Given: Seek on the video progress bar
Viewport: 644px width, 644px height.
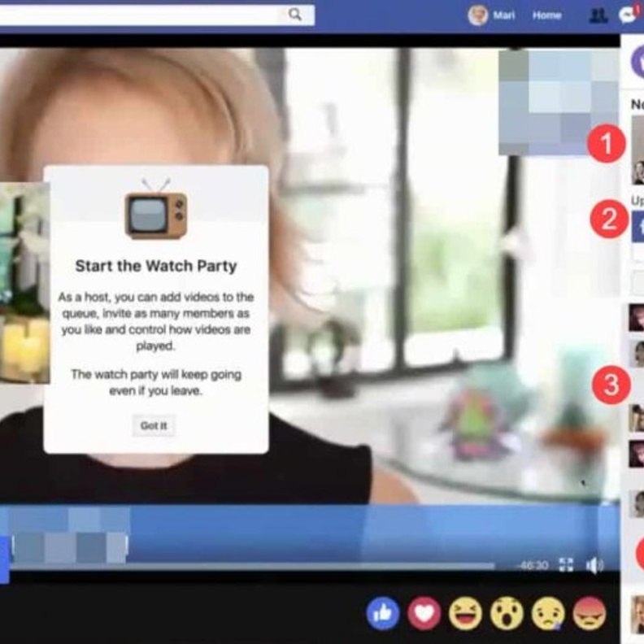Looking at the screenshot, I should (x=252, y=567).
